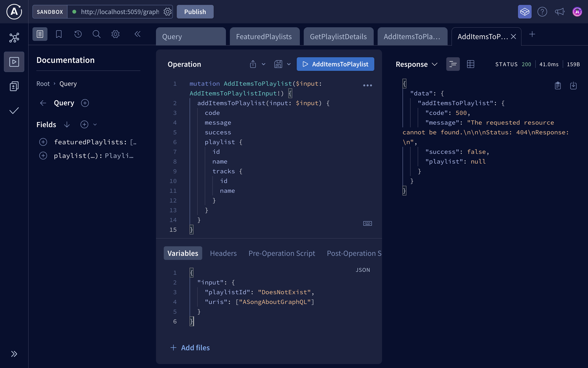
Task: Switch response to table view
Action: [x=470, y=64]
